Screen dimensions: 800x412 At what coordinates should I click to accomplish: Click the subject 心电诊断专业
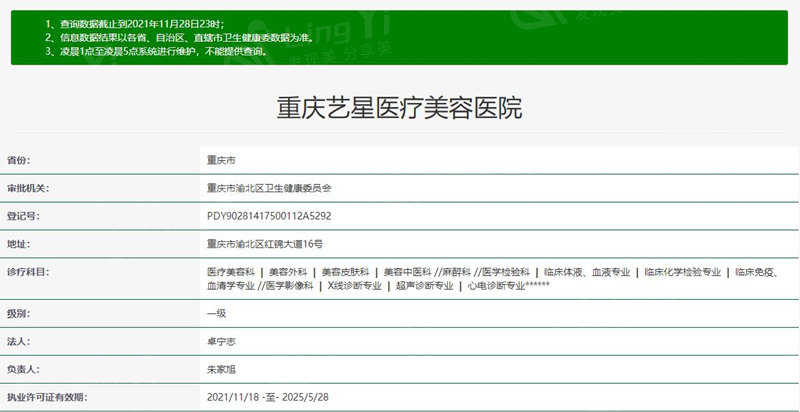496,286
